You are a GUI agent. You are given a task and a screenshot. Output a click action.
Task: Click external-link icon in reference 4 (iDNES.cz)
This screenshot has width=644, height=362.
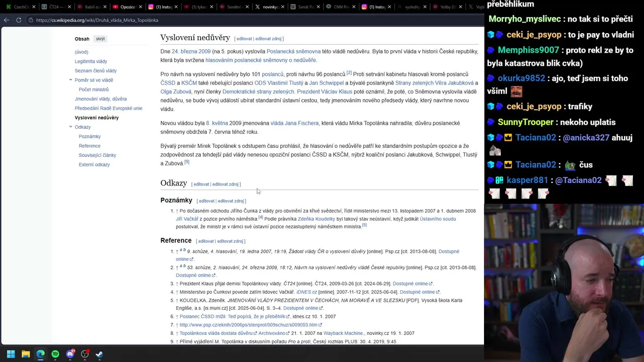(438, 292)
